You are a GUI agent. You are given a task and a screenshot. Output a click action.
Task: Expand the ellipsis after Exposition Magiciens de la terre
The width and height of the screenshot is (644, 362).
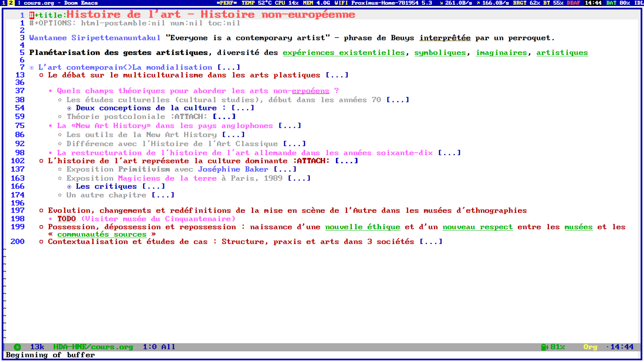point(299,178)
